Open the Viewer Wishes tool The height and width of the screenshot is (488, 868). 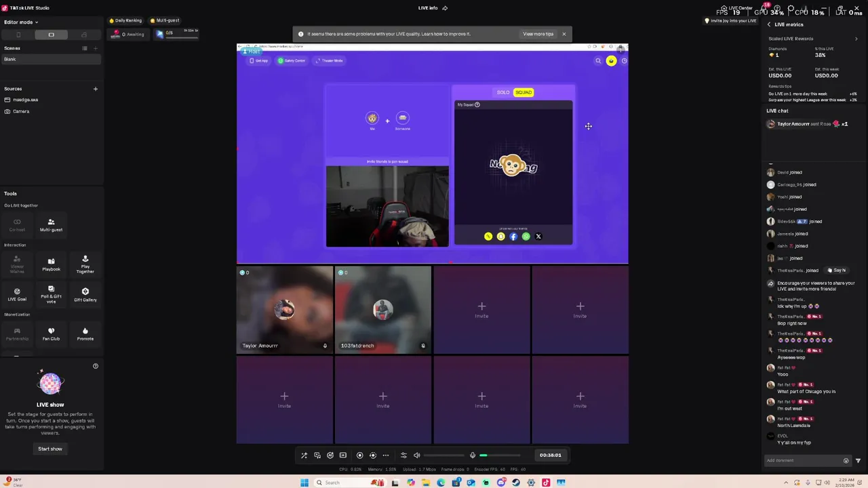[17, 264]
